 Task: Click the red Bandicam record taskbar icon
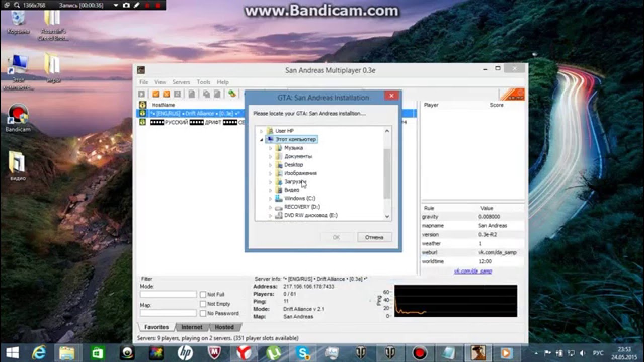pos(420,352)
